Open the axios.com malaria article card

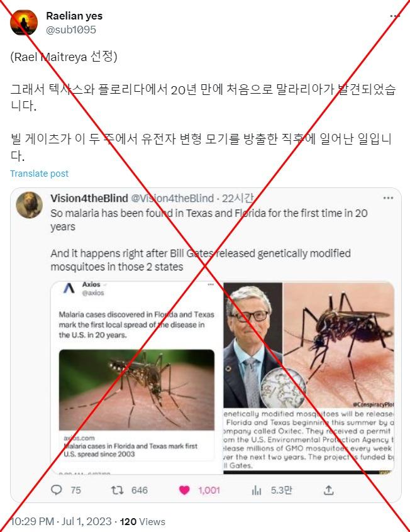(x=137, y=405)
